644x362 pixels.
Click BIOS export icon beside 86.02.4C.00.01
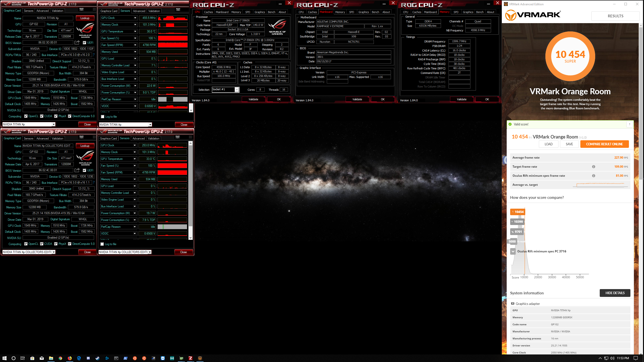pyautogui.click(x=77, y=170)
